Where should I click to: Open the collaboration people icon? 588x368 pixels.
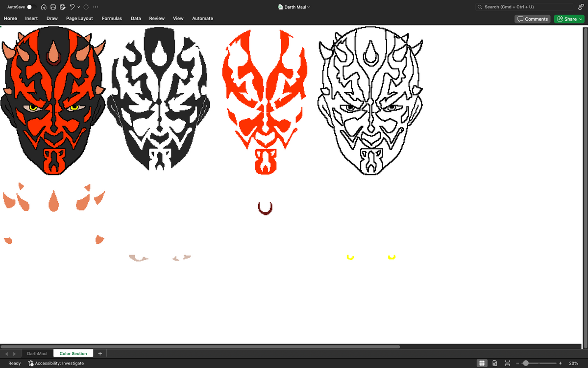pyautogui.click(x=581, y=7)
